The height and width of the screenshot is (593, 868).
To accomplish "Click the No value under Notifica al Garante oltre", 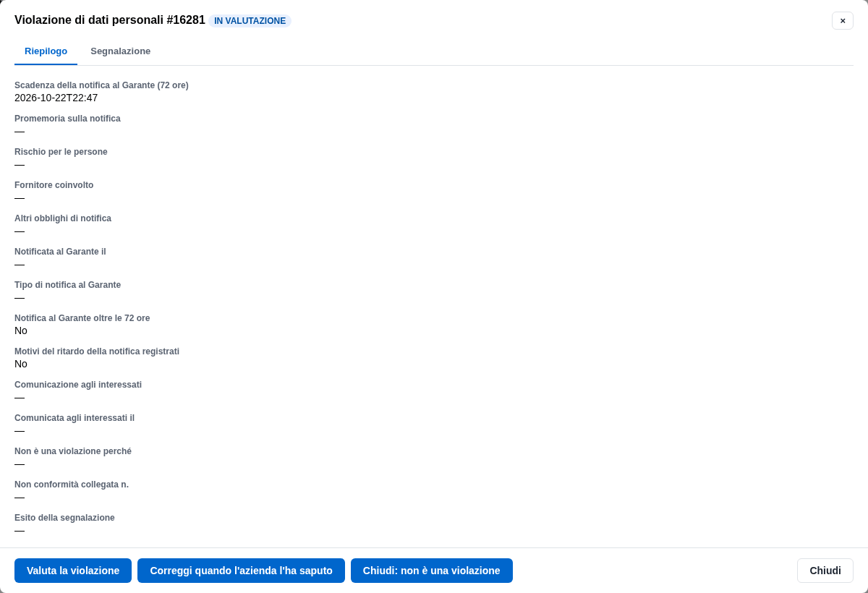I will (21, 330).
